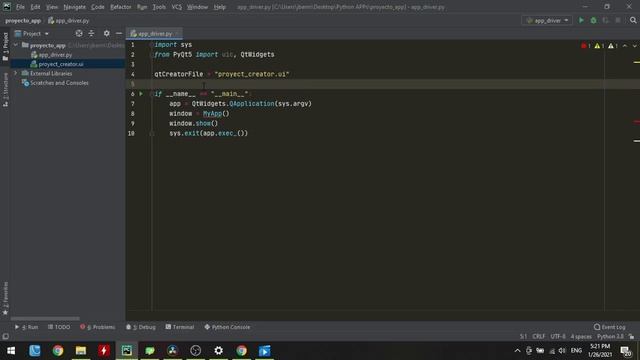Open the Tools menu
This screenshot has height=360, width=640.
point(159,7)
